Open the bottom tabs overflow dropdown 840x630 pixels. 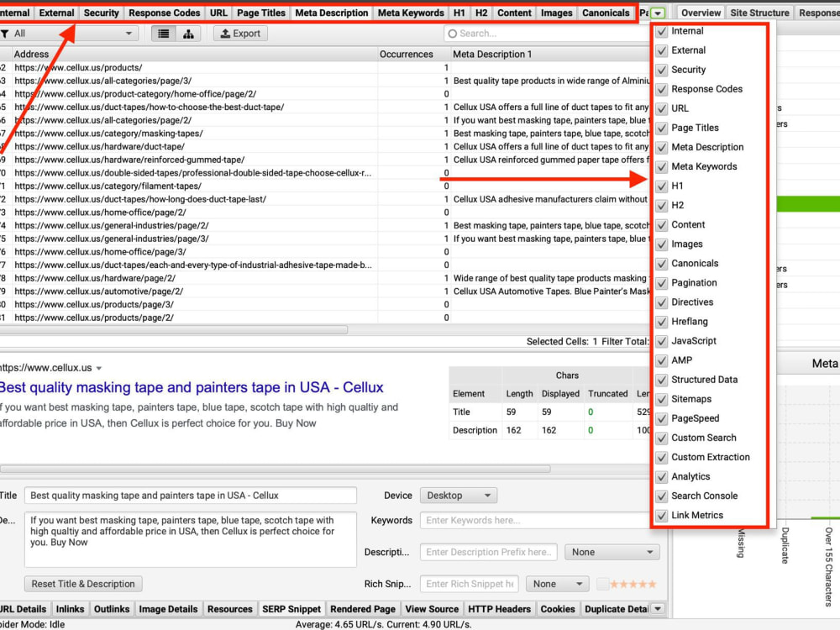coord(658,609)
